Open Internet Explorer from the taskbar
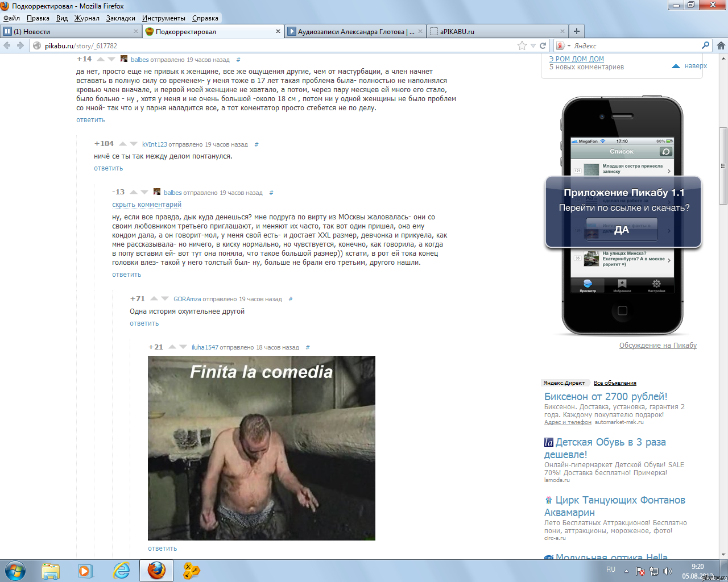 coord(121,571)
